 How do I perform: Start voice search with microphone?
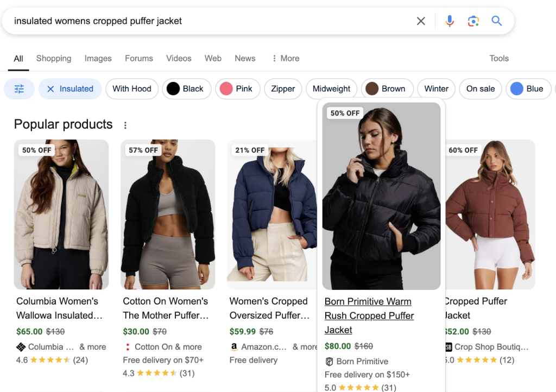pyautogui.click(x=450, y=21)
